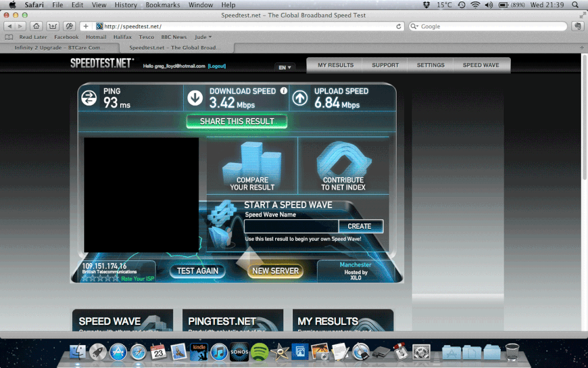Expand the EN language dropdown
Screen dimensions: 588x368
285,67
